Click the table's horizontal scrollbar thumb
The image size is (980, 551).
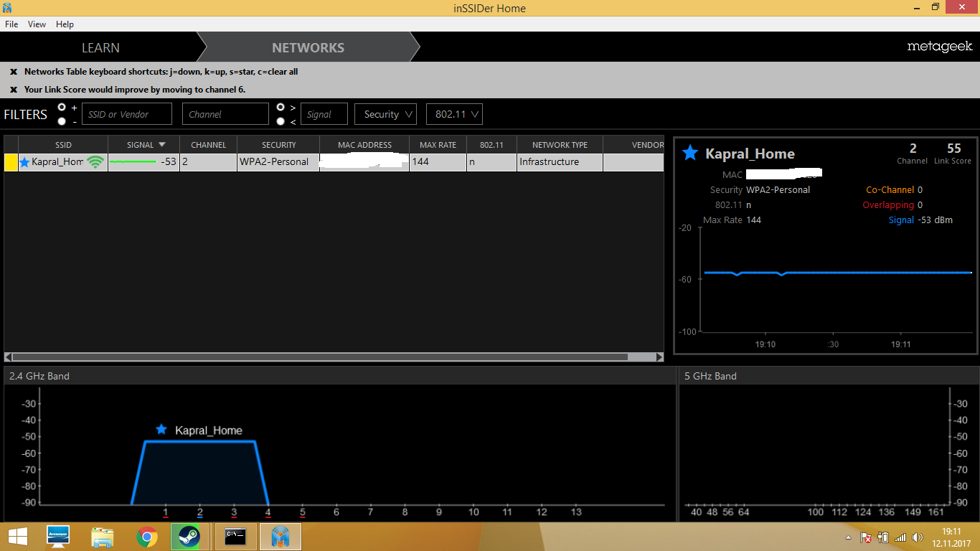coord(320,357)
